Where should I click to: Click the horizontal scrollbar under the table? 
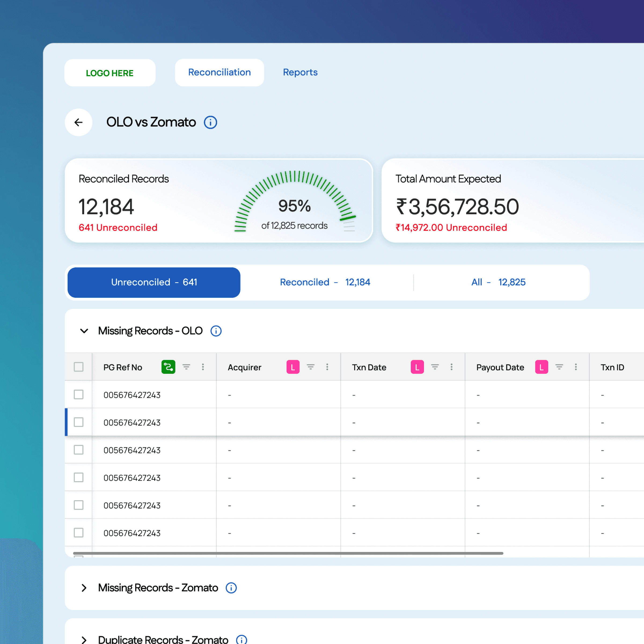click(x=288, y=553)
